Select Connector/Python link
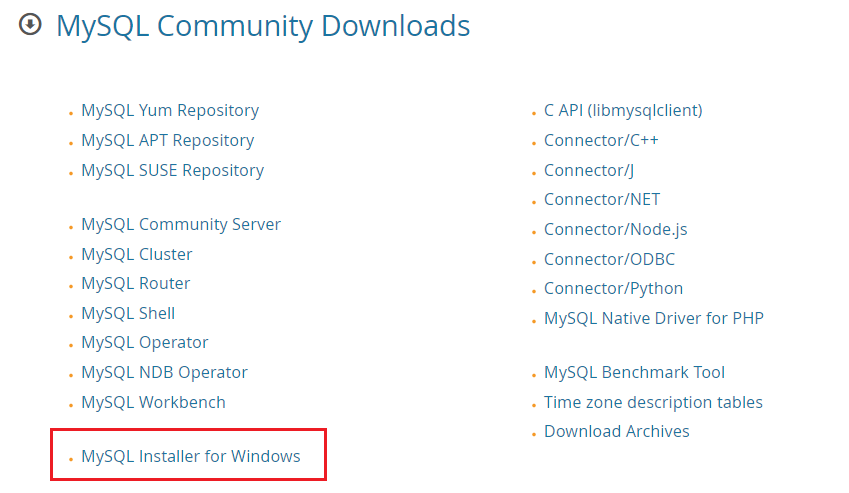Viewport: 849px width, 493px height. (613, 289)
